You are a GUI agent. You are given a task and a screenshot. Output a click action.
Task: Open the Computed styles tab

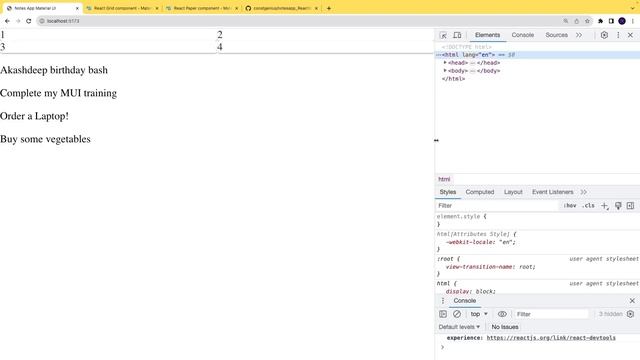tap(480, 192)
